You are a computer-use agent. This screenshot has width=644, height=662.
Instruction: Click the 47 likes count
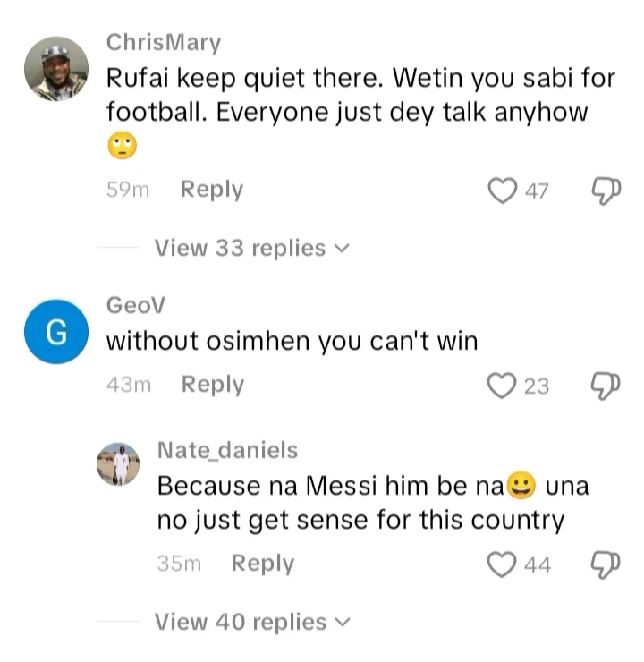coord(537,191)
